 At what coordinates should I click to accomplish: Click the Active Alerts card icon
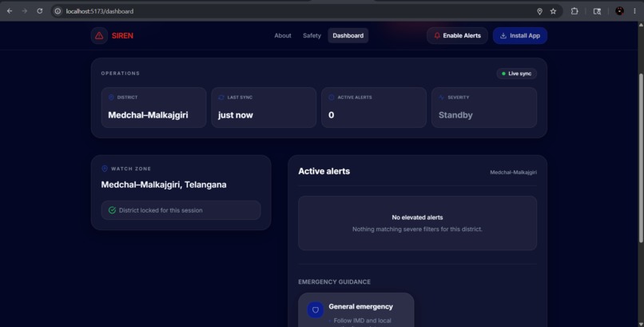click(331, 98)
